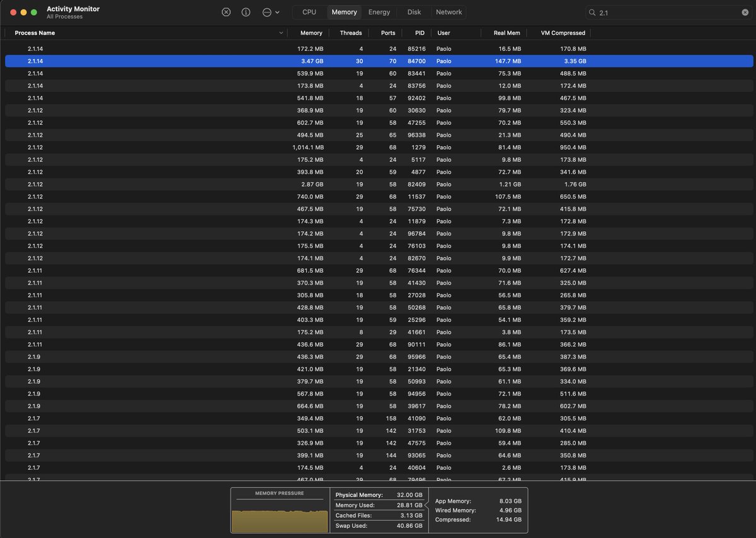Click the Memory Used 28.81 GB value
Image resolution: width=756 pixels, height=538 pixels.
(411, 505)
